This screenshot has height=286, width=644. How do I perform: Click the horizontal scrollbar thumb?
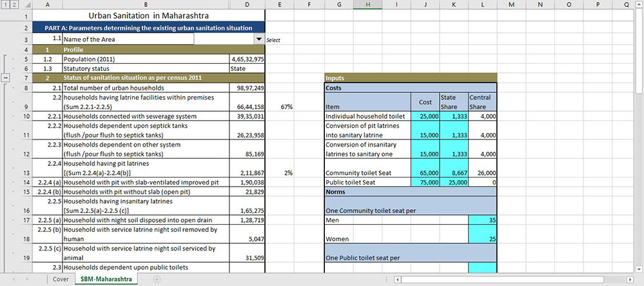[502, 280]
